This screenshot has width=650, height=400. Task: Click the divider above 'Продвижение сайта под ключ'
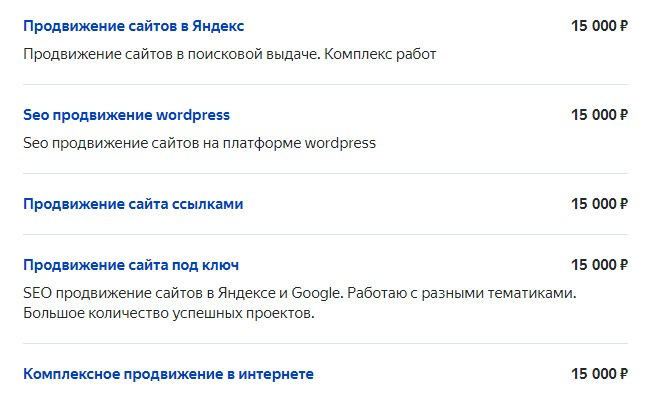click(x=325, y=234)
